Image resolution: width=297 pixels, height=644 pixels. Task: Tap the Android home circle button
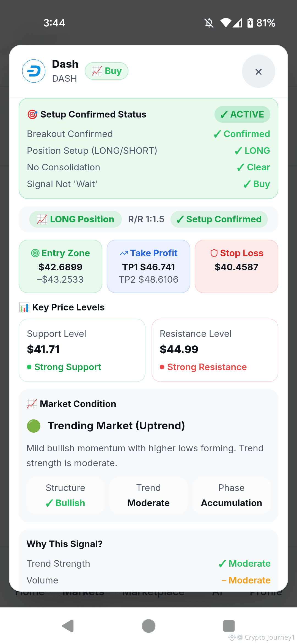pos(148,626)
